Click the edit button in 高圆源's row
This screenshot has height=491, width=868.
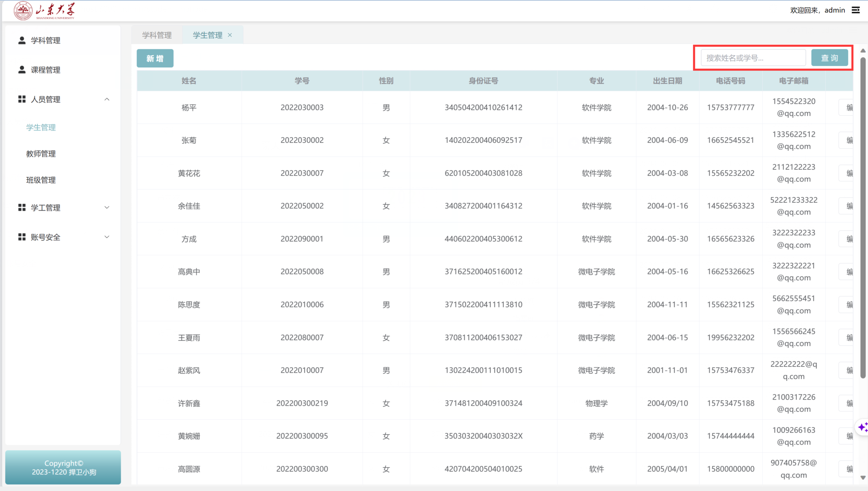click(846, 469)
